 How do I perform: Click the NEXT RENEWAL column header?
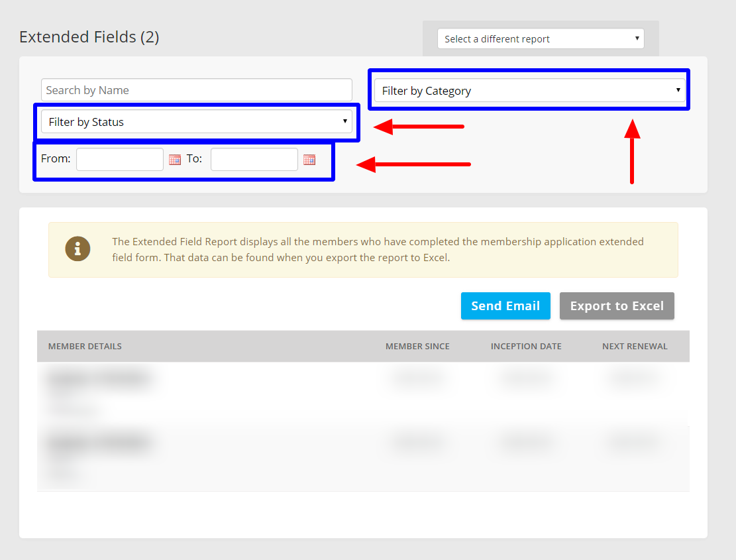pos(635,346)
